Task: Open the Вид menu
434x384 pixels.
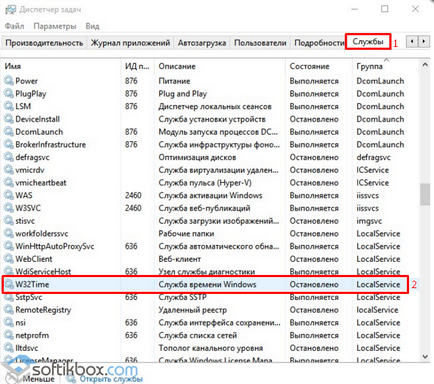Action: pos(92,26)
